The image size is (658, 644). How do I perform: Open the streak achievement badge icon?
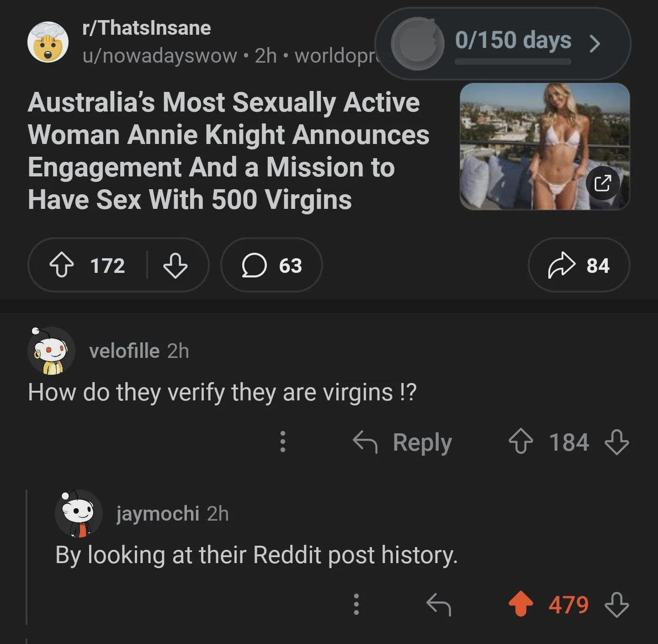click(417, 43)
